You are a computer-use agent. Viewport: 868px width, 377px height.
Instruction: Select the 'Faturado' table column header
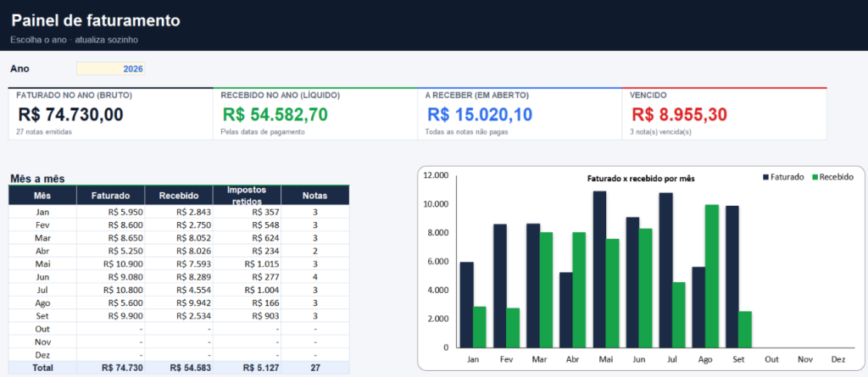111,196
